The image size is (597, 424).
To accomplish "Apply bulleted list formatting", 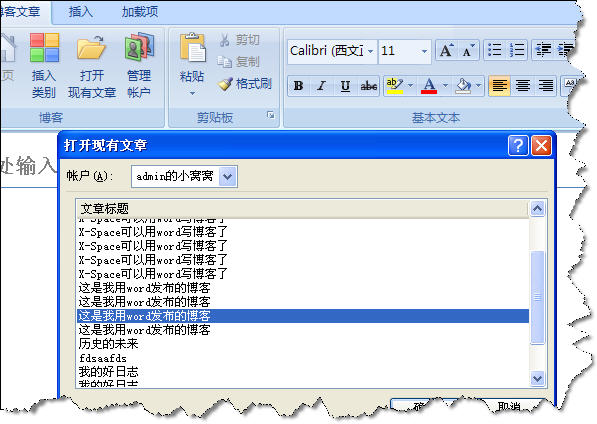I will click(495, 50).
